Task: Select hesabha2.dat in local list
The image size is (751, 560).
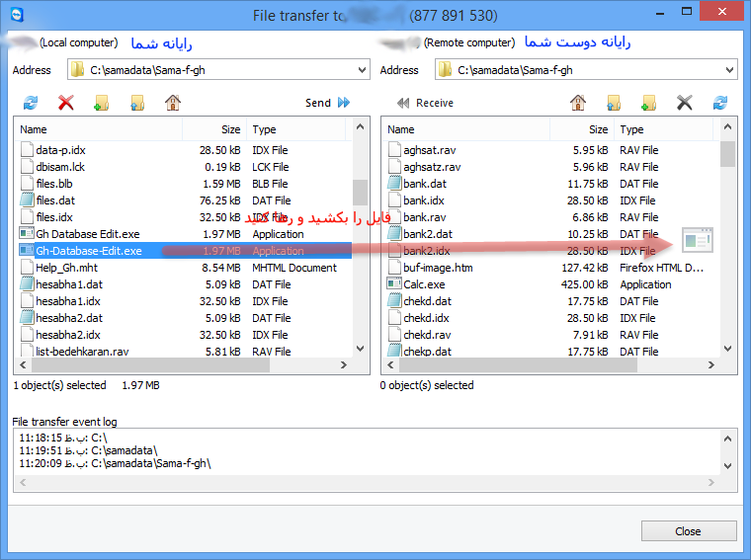Action: 185,317
